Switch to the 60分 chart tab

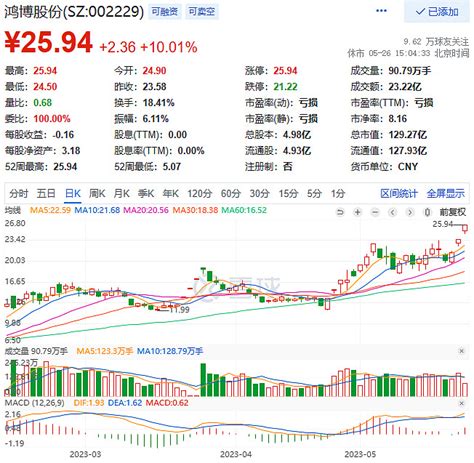tap(231, 193)
